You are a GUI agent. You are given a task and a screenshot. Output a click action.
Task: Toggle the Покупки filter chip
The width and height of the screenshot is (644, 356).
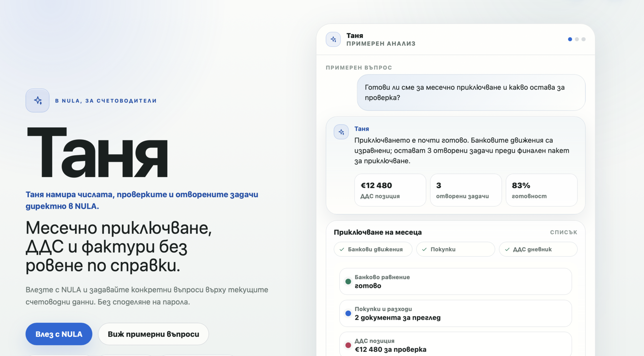click(x=455, y=249)
